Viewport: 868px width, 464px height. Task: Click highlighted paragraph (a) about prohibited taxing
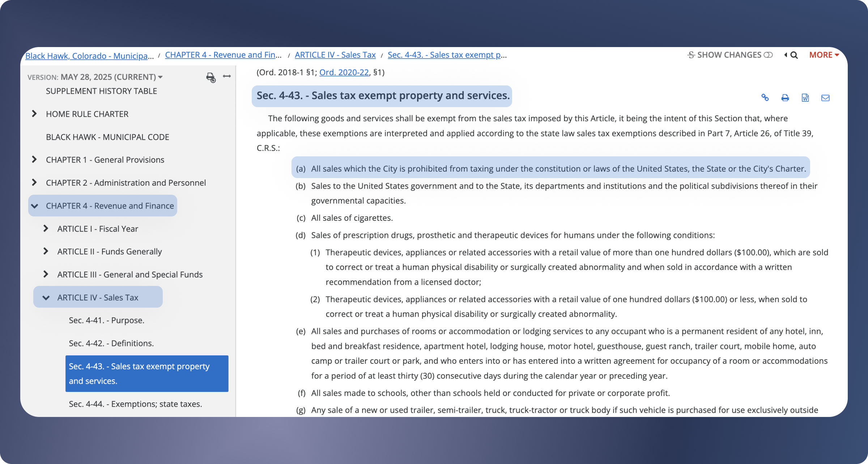point(551,169)
